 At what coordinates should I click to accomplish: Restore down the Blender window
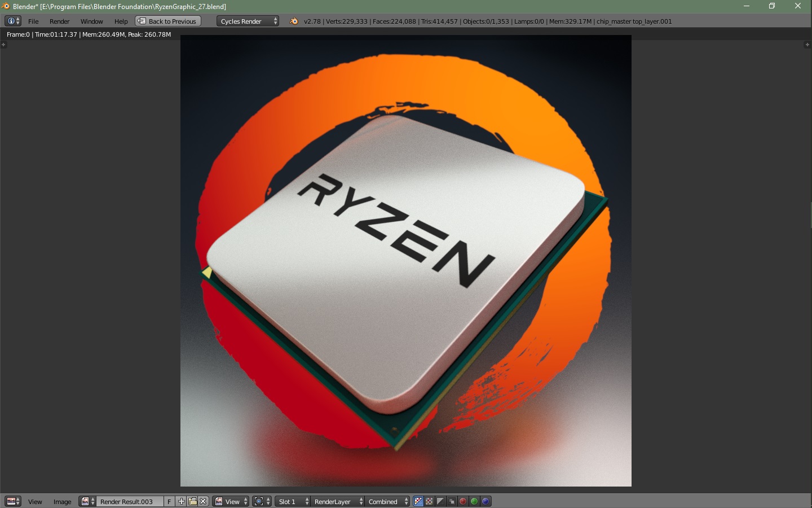click(x=772, y=6)
